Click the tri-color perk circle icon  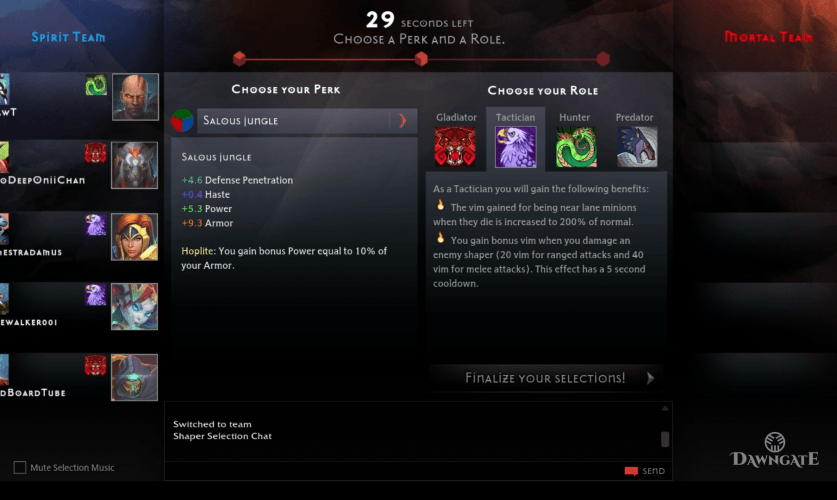pyautogui.click(x=182, y=121)
